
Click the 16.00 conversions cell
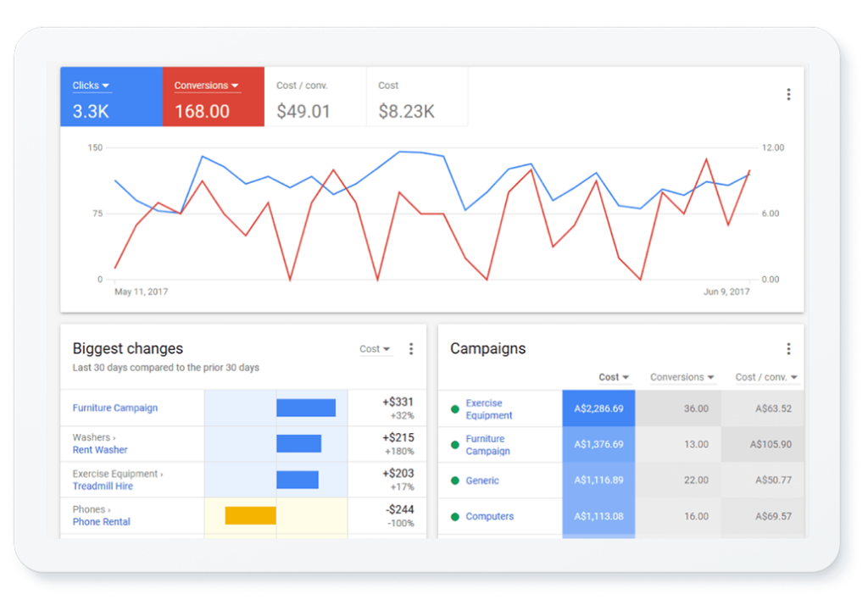(678, 516)
